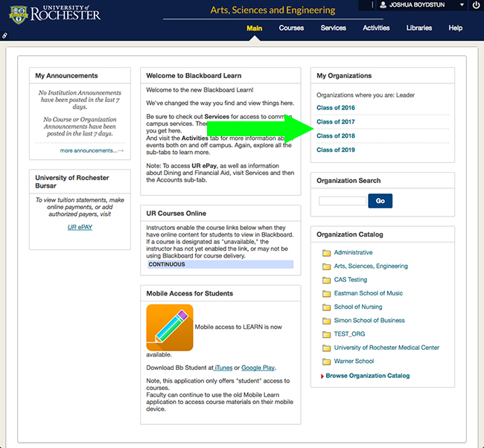The image size is (484, 448).
Task: Click the Organization Search input field
Action: click(343, 201)
